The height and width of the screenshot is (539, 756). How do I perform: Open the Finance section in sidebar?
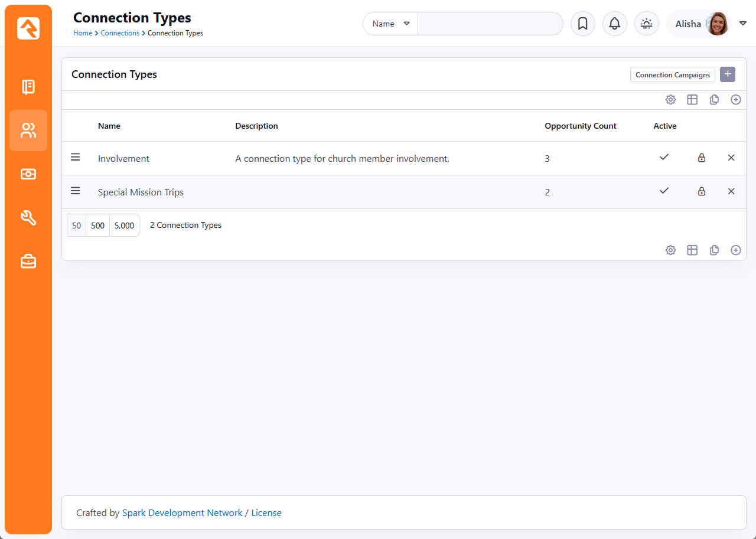click(x=28, y=174)
